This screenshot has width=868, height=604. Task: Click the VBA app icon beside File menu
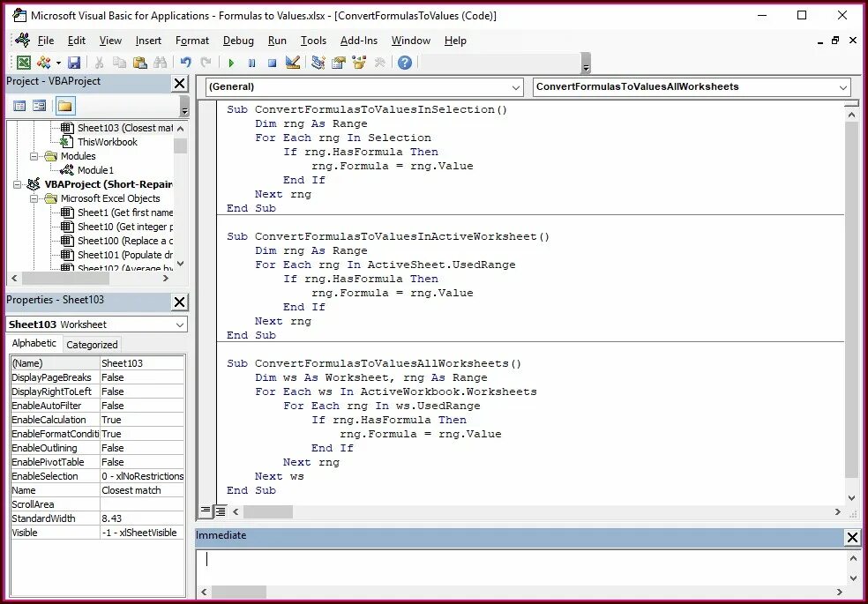(23, 41)
